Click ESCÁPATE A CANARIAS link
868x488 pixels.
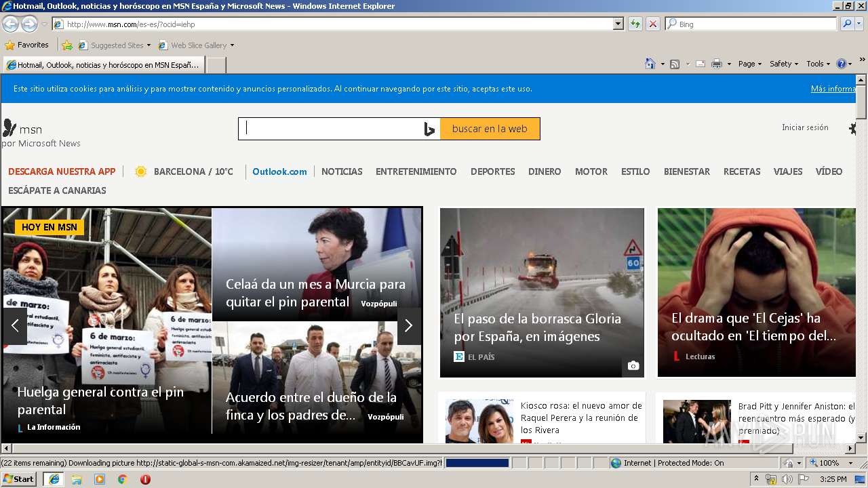57,190
